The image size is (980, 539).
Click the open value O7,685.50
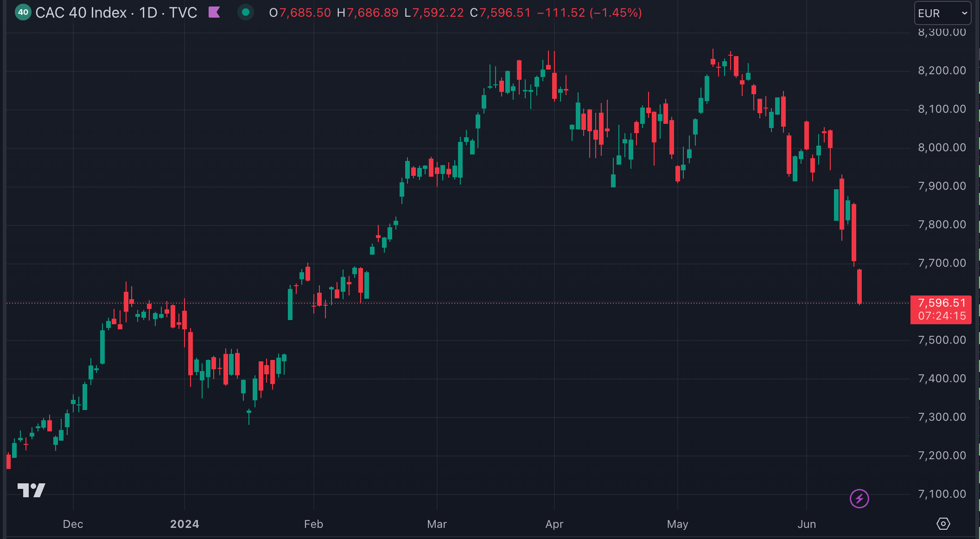point(300,13)
